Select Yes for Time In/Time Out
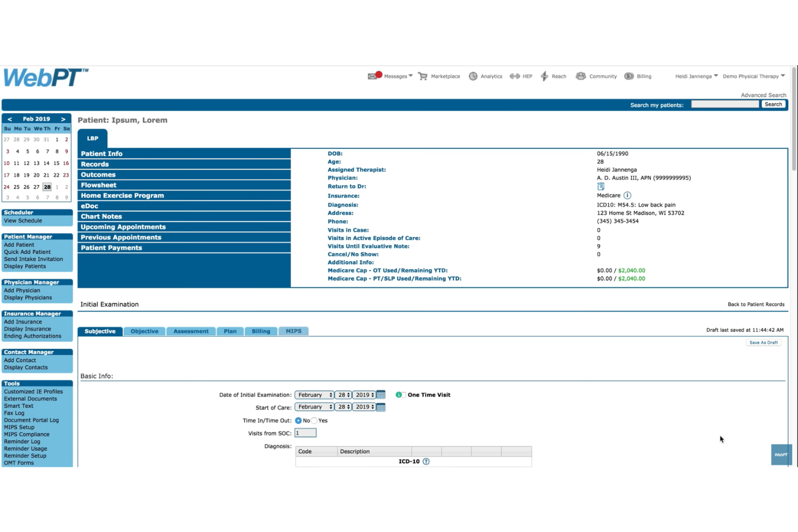The height and width of the screenshot is (532, 798). click(314, 420)
